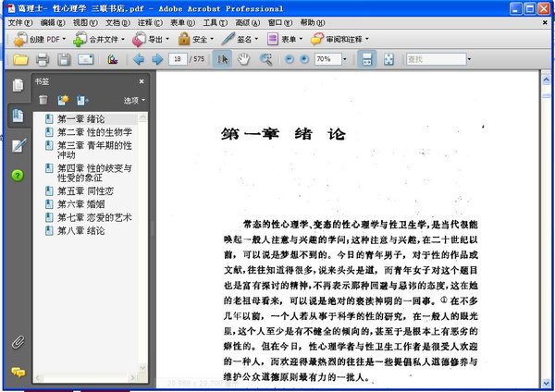
Task: Click the Print icon in toolbar
Action: pos(43,59)
